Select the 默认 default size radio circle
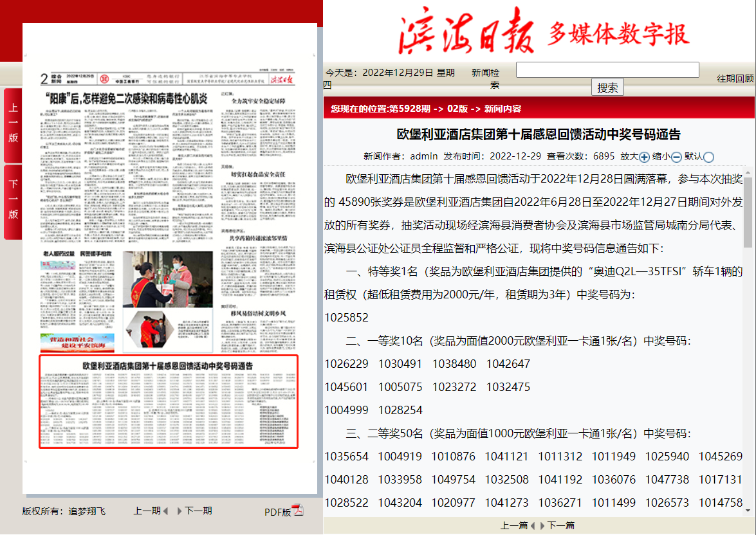 coord(708,156)
